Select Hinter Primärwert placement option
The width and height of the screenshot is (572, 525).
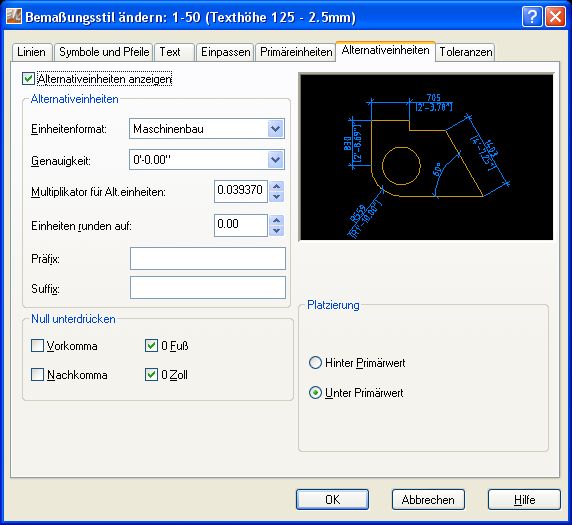click(315, 363)
